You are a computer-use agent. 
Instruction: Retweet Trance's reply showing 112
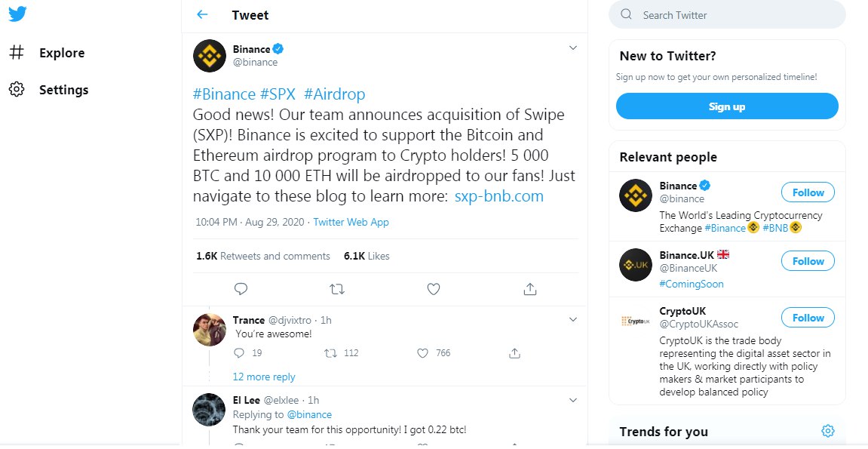tap(330, 353)
